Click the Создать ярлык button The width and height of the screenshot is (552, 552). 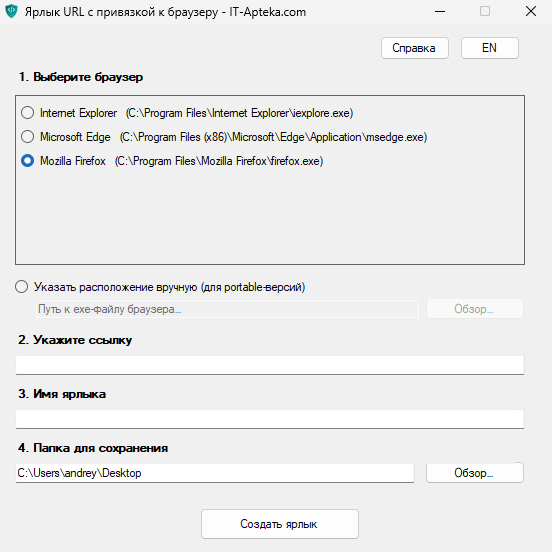[280, 524]
